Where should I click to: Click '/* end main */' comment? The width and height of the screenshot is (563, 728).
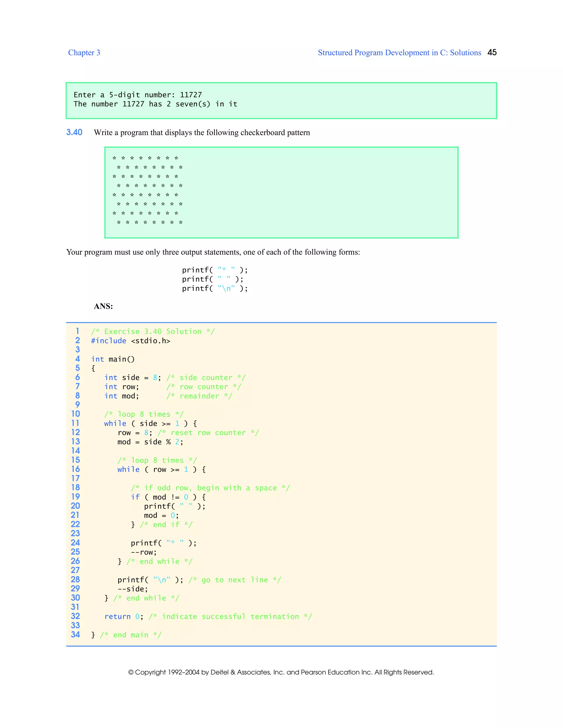131,635
